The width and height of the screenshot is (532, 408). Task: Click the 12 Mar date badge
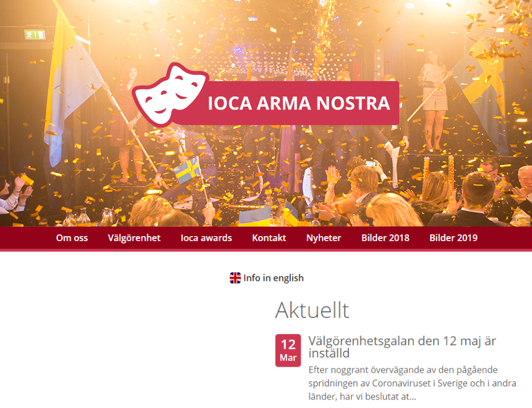pyautogui.click(x=288, y=351)
